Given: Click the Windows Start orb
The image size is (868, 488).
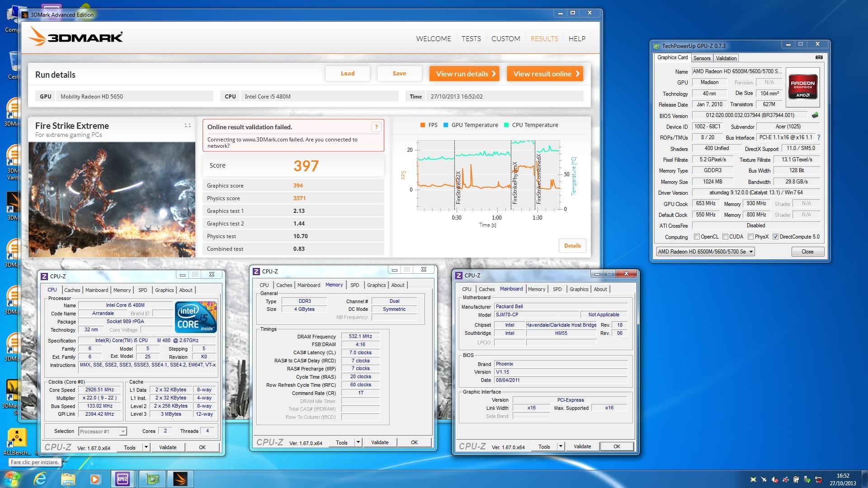Looking at the screenshot, I should [12, 479].
